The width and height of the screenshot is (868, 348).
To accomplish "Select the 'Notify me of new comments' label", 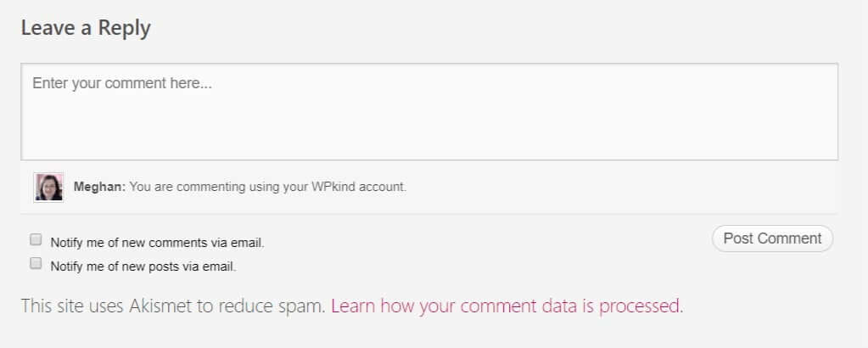I will pos(157,243).
